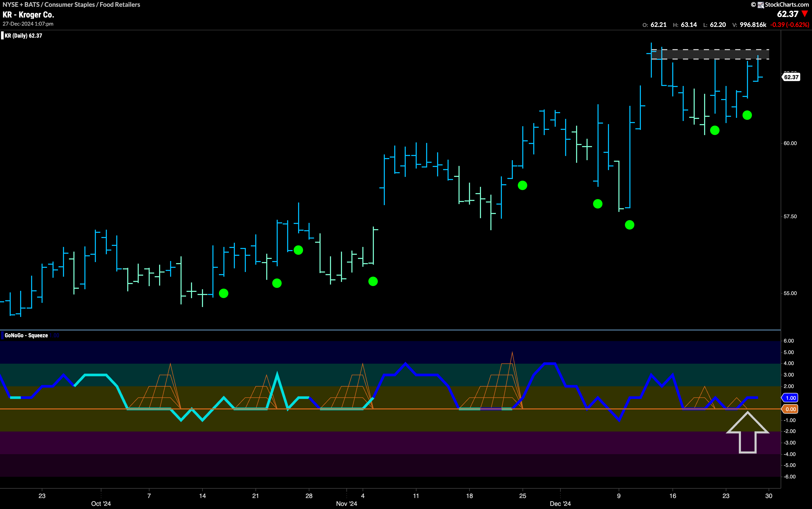The height and width of the screenshot is (509, 812).
Task: Click the date axis tick labeled 9
Action: (619, 496)
